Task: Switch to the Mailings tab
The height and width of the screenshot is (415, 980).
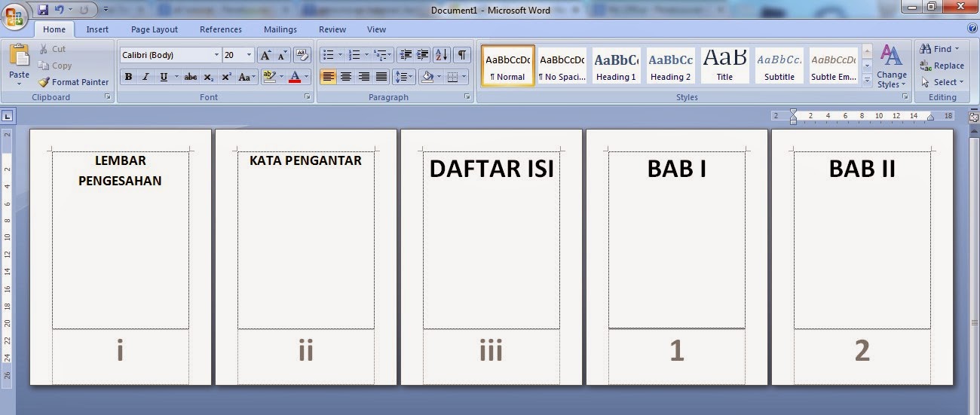Action: (280, 29)
